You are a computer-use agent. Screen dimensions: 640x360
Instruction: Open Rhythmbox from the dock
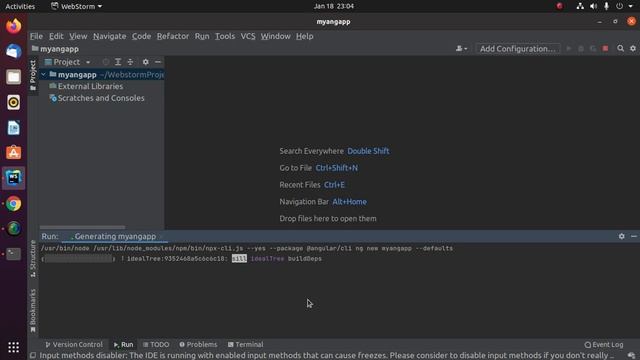pyautogui.click(x=13, y=102)
